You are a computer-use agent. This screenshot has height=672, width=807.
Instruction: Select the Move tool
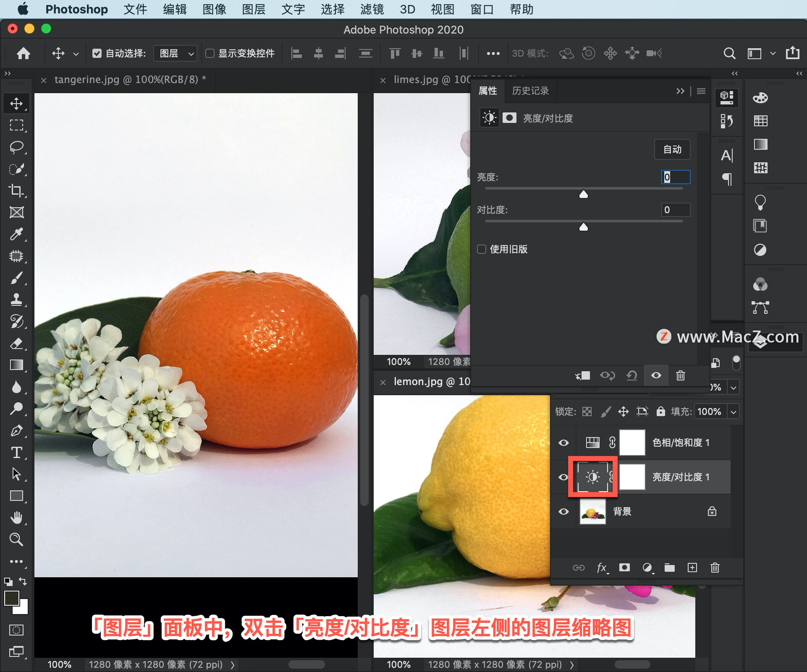[x=16, y=103]
